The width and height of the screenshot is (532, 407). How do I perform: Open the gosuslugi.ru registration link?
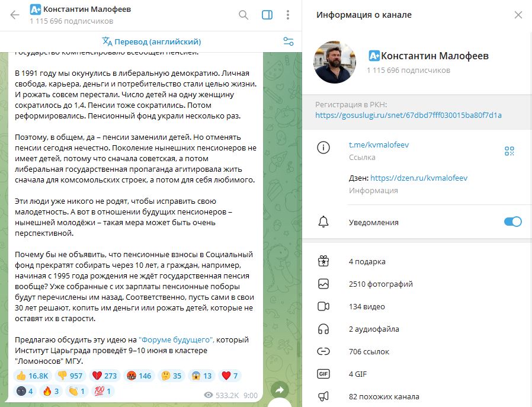[408, 116]
